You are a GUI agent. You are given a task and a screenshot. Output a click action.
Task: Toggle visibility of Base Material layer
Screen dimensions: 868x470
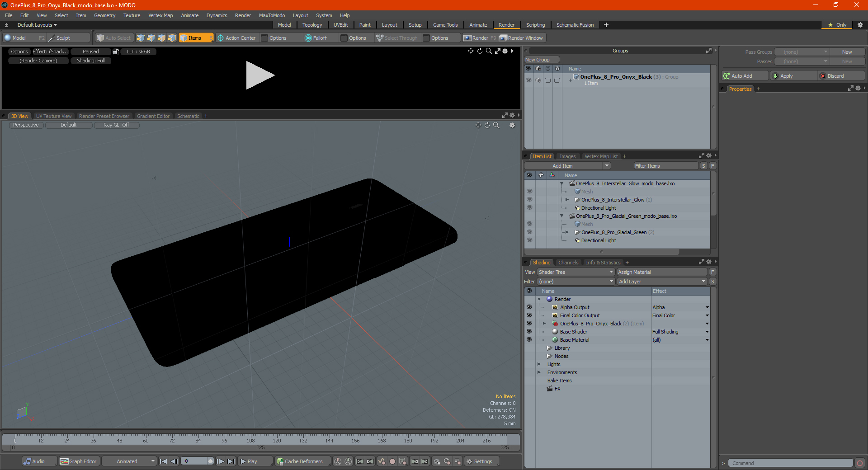coord(529,340)
